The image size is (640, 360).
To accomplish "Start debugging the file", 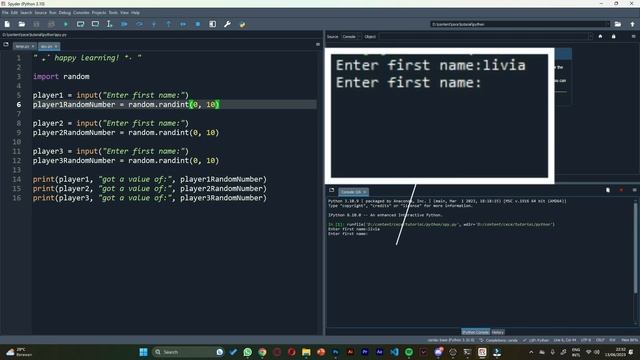I will coord(124,24).
